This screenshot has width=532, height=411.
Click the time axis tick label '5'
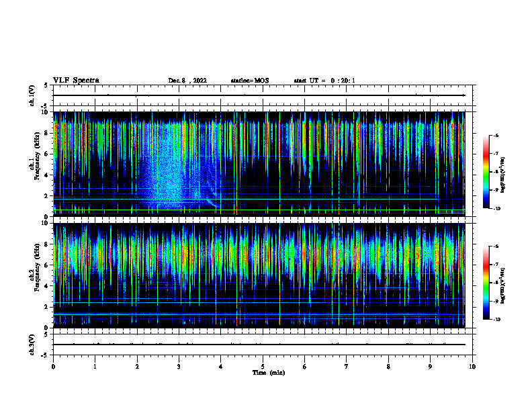pyautogui.click(x=263, y=367)
